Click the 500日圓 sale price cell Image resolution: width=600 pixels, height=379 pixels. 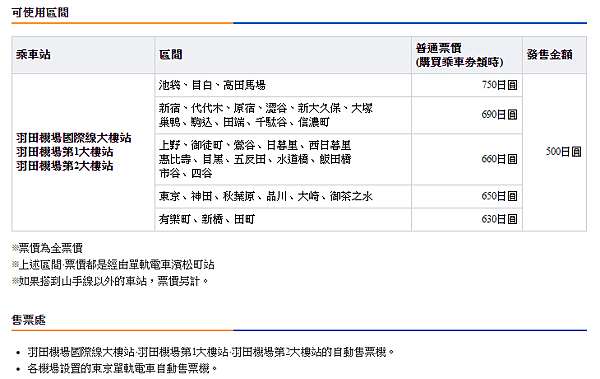click(554, 152)
